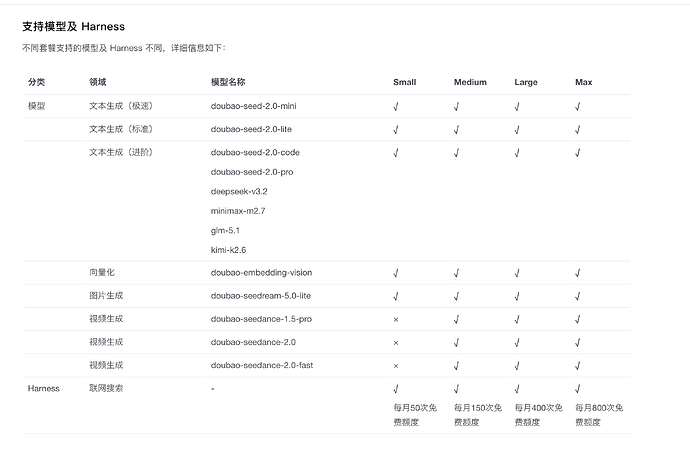The image size is (690, 462).
Task: Click Small checkmark for doubao-seed-2.0-mini
Action: [x=396, y=106]
